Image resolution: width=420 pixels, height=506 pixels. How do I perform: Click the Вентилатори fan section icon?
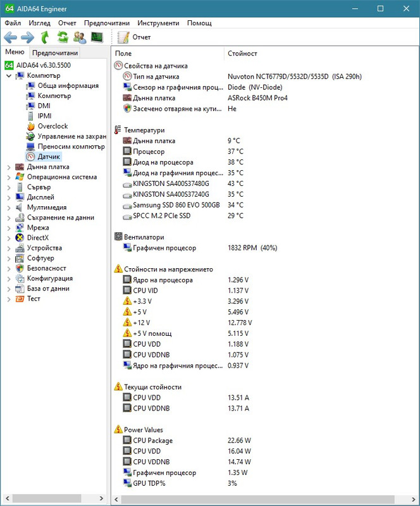118,237
